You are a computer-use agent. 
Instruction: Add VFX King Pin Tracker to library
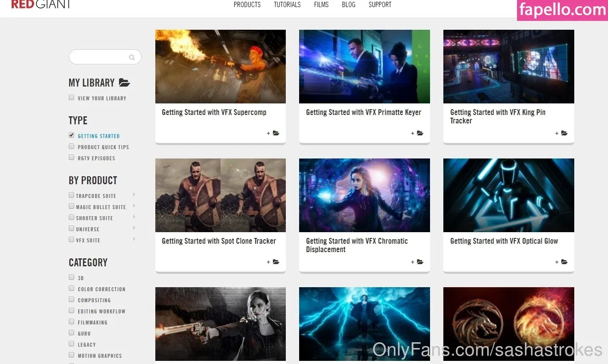pyautogui.click(x=561, y=133)
